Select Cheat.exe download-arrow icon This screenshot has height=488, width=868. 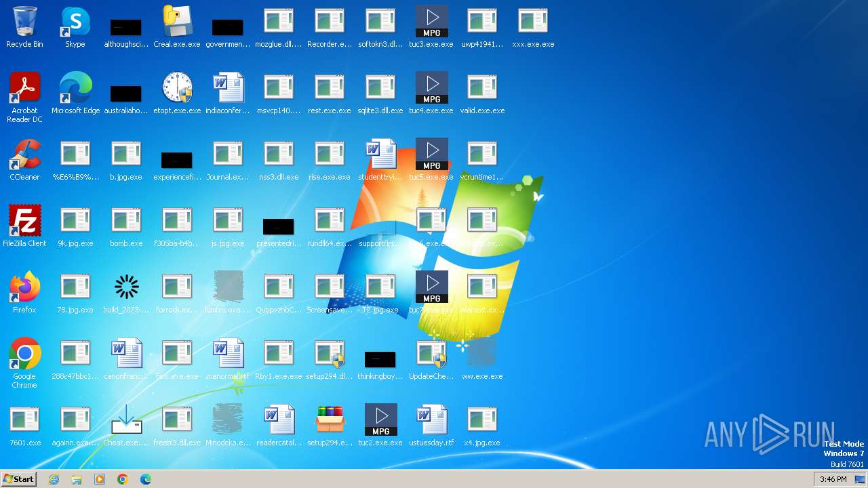coord(126,420)
